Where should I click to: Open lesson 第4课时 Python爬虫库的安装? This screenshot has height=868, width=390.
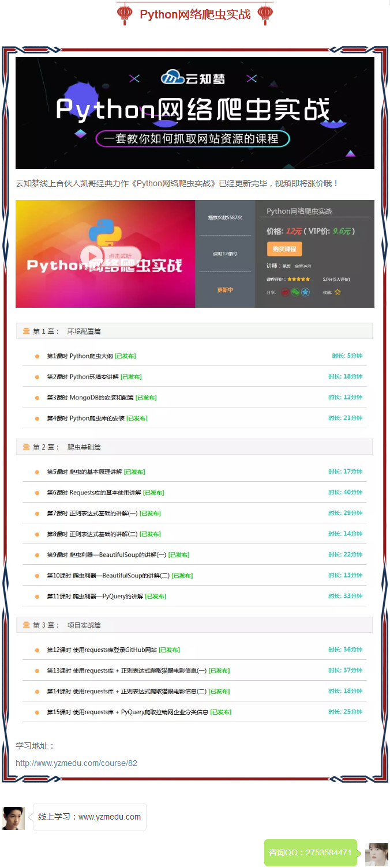pos(86,418)
